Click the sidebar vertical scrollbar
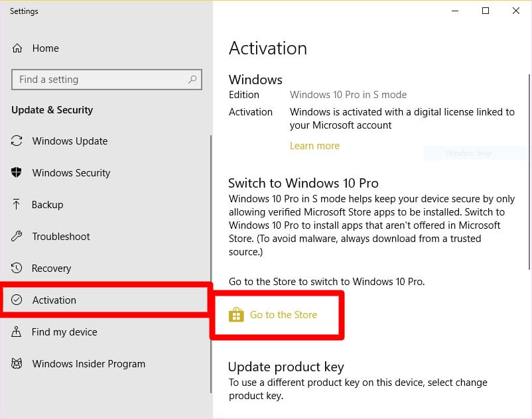The width and height of the screenshot is (532, 419). point(211,265)
